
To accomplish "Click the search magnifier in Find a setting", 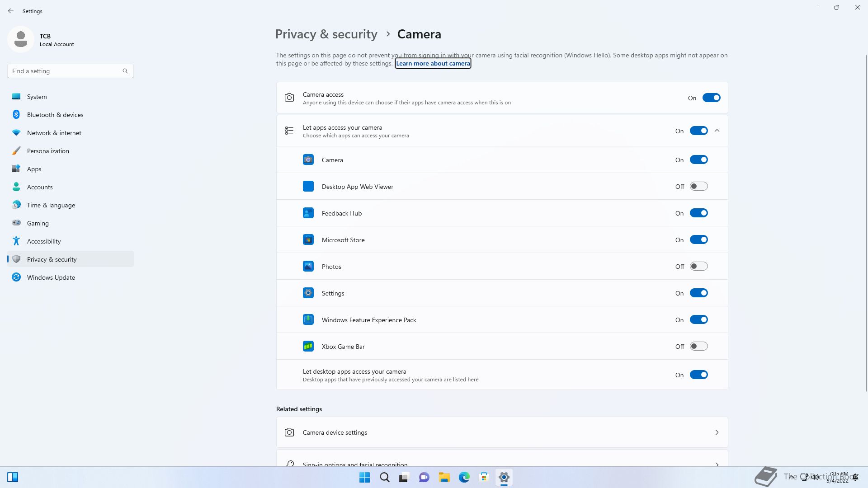I will [125, 71].
